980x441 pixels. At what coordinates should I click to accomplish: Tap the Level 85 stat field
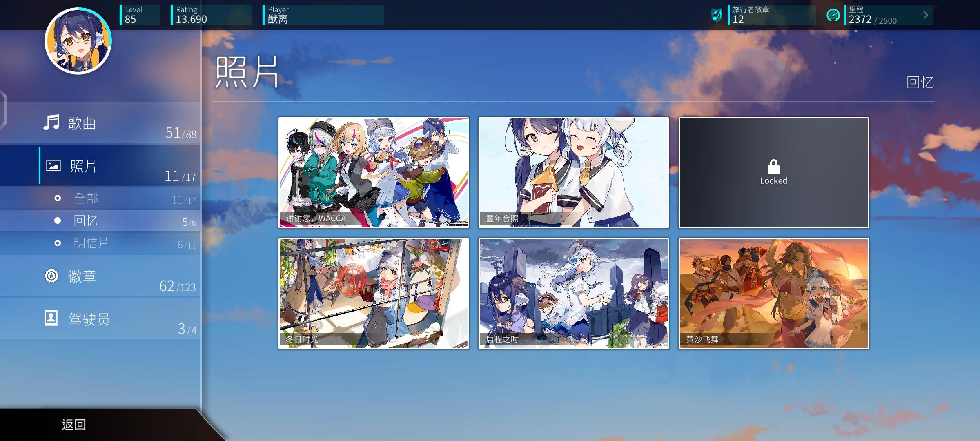(140, 15)
